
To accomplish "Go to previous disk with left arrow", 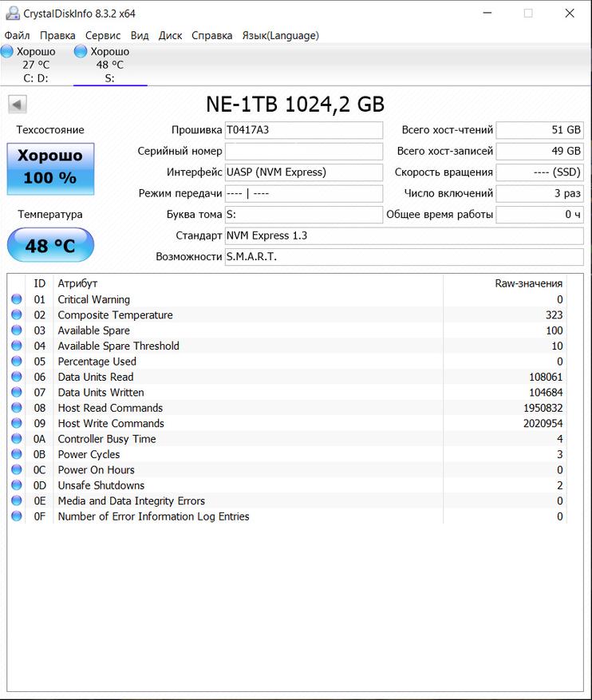I will coord(18,105).
